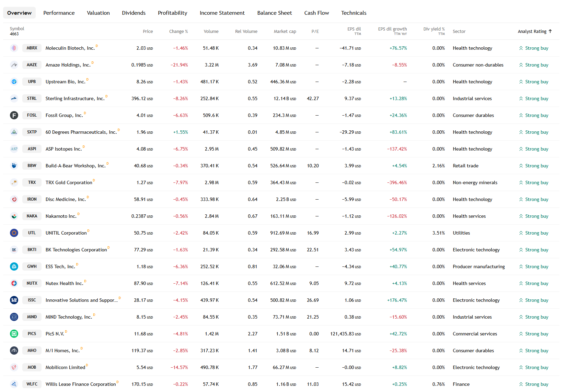Click the 60 Degrees Pharmaceuticals (SXTP) logo
The width and height of the screenshot is (566, 392).
click(14, 132)
